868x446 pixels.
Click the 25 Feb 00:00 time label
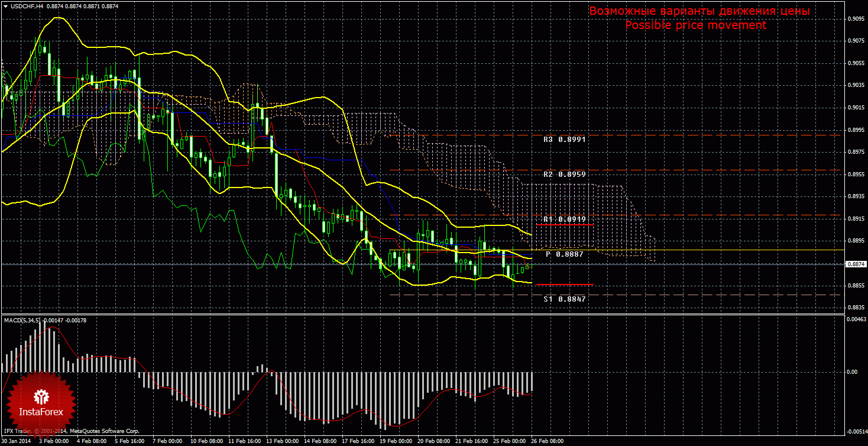pos(509,441)
